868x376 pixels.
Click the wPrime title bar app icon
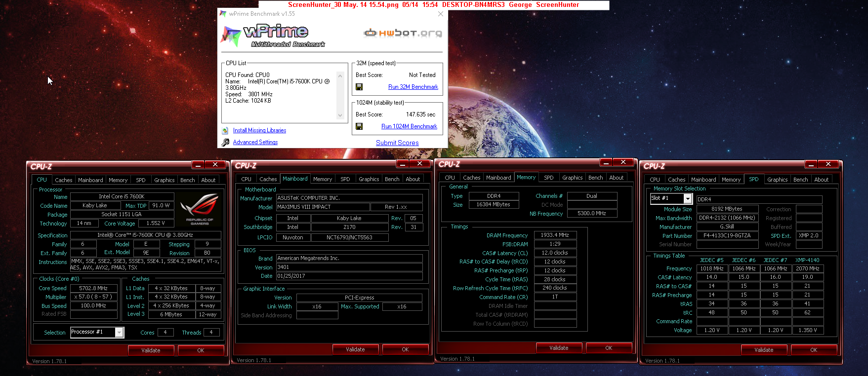[x=223, y=14]
